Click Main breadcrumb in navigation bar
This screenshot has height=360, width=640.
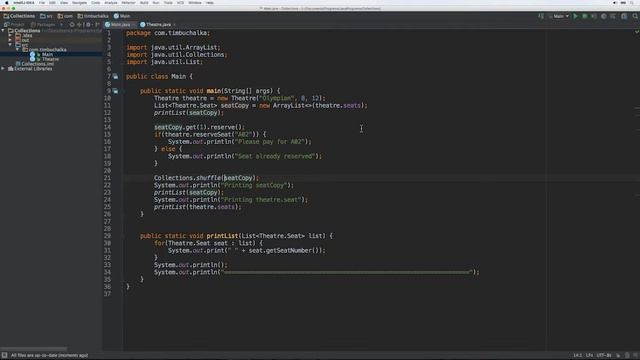[x=122, y=16]
